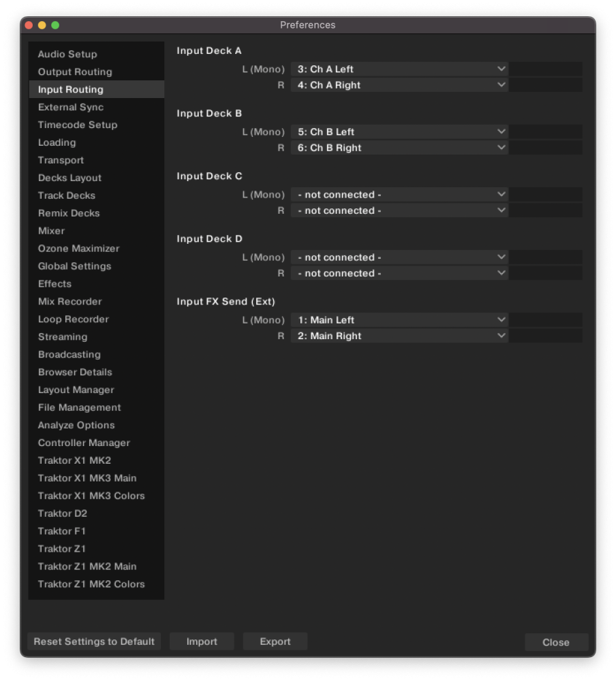Select Decks Layout section
616x681 pixels.
[x=97, y=178]
